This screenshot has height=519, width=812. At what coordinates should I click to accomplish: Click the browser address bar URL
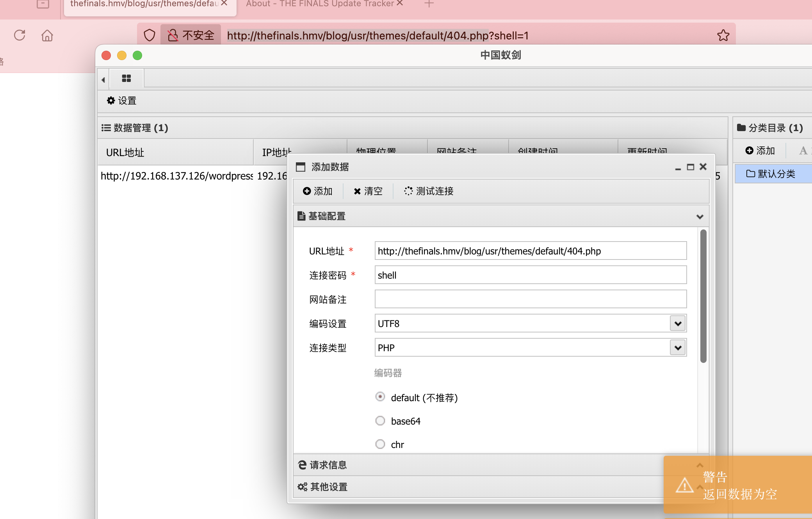point(378,36)
